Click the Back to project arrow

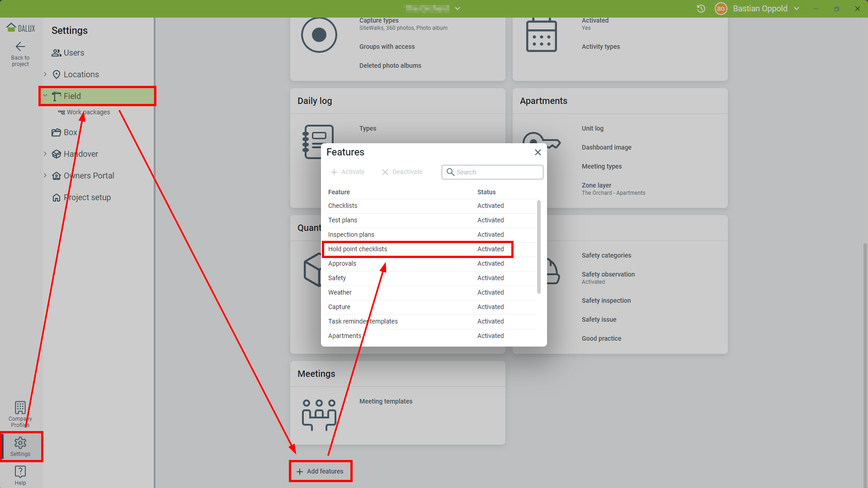coord(20,47)
